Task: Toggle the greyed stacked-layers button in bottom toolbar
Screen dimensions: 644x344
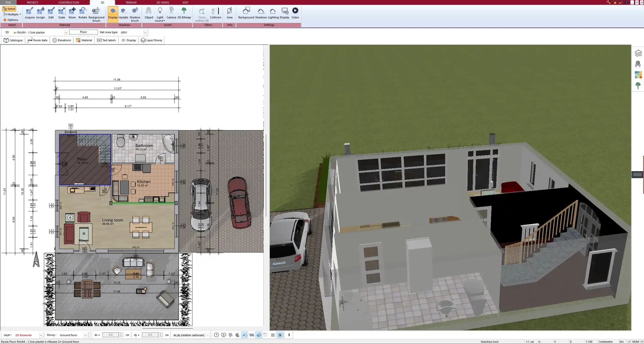Action: (266, 335)
